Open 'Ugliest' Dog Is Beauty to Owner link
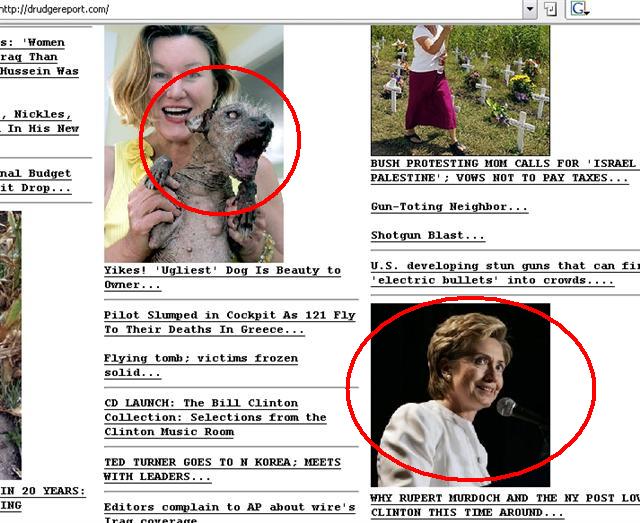640x523 pixels. click(x=222, y=278)
